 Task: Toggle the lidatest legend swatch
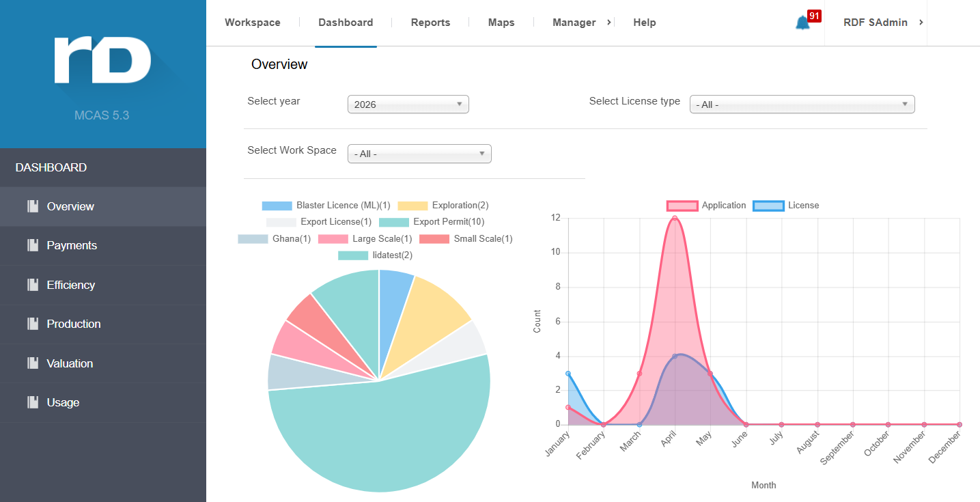[353, 255]
